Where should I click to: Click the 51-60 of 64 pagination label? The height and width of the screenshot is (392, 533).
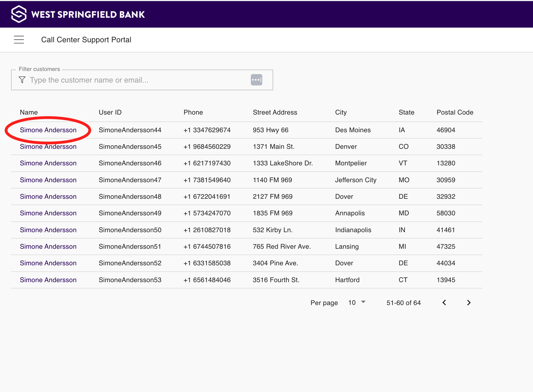pos(403,303)
